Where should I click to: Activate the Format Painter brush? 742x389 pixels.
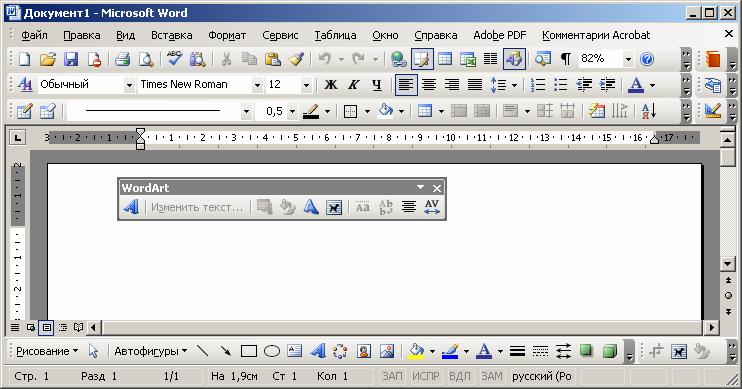pos(296,59)
